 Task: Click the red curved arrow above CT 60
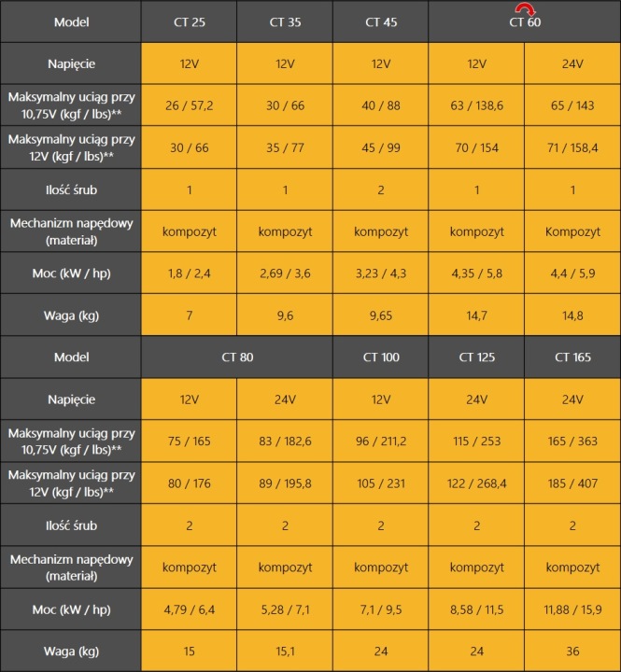(x=525, y=8)
